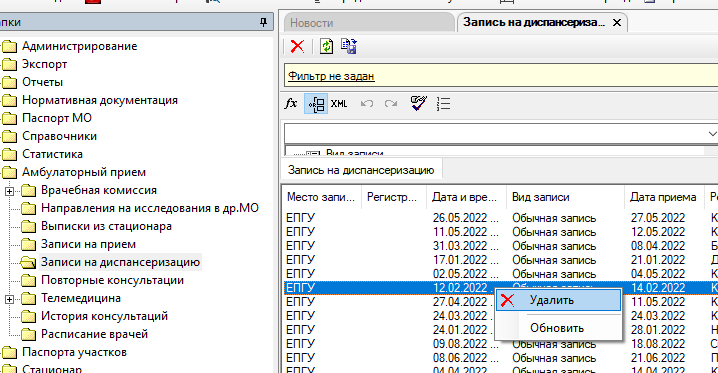
Task: Sort by Дата приема column header
Action: tap(663, 197)
